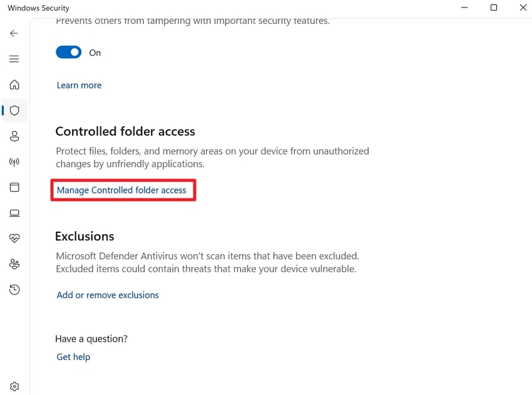This screenshot has height=395, width=532.
Task: Navigate back using the arrow button
Action: [14, 33]
